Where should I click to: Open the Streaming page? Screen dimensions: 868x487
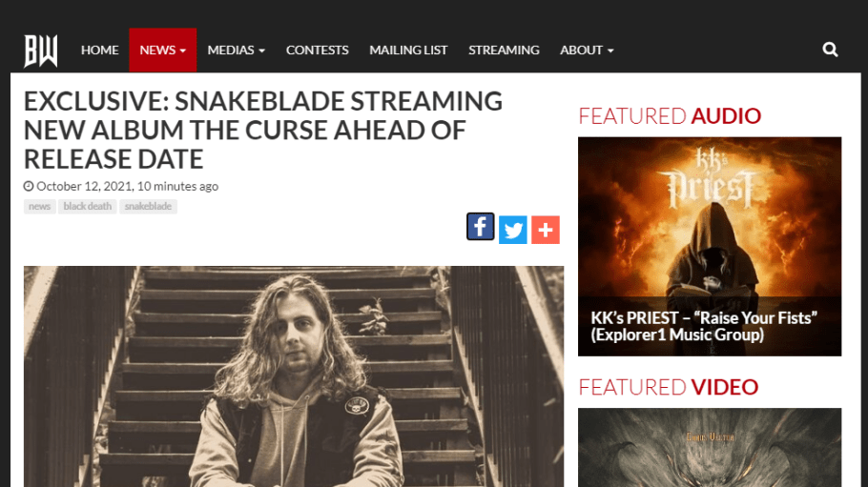[x=504, y=50]
